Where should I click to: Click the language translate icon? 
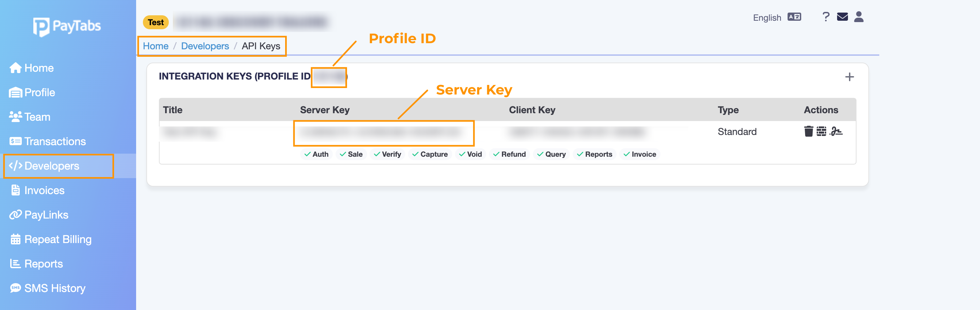tap(794, 17)
